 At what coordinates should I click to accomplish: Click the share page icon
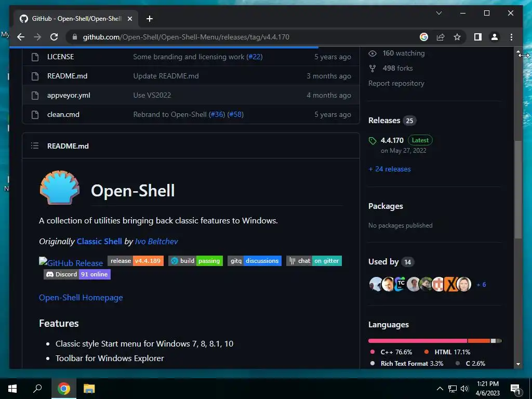tap(441, 37)
